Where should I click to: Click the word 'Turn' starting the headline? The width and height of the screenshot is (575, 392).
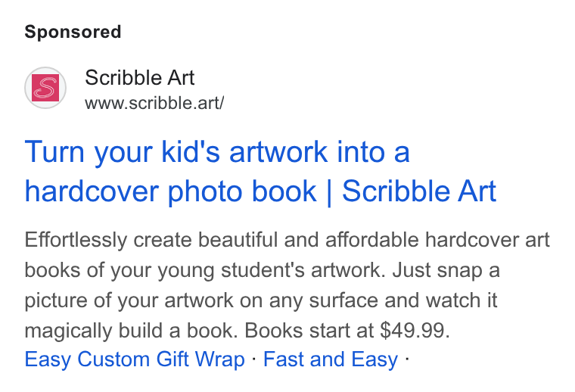pos(54,152)
